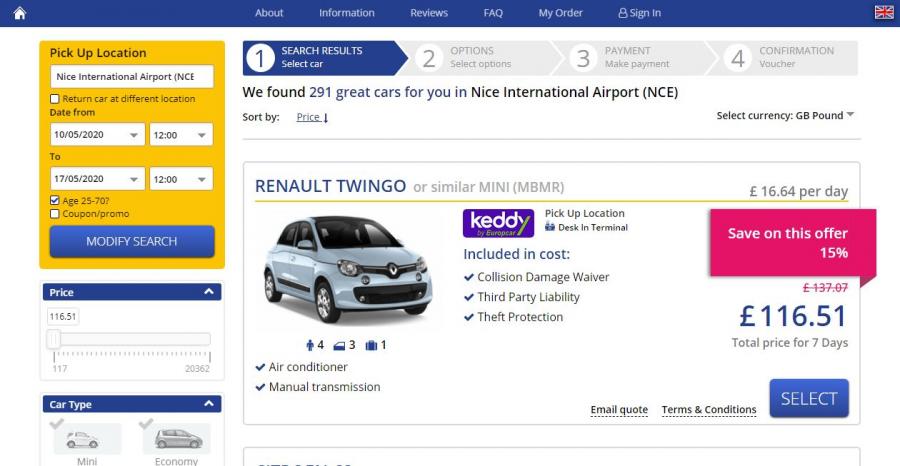The height and width of the screenshot is (466, 900).
Task: Click the price sort direction arrow
Action: (325, 118)
